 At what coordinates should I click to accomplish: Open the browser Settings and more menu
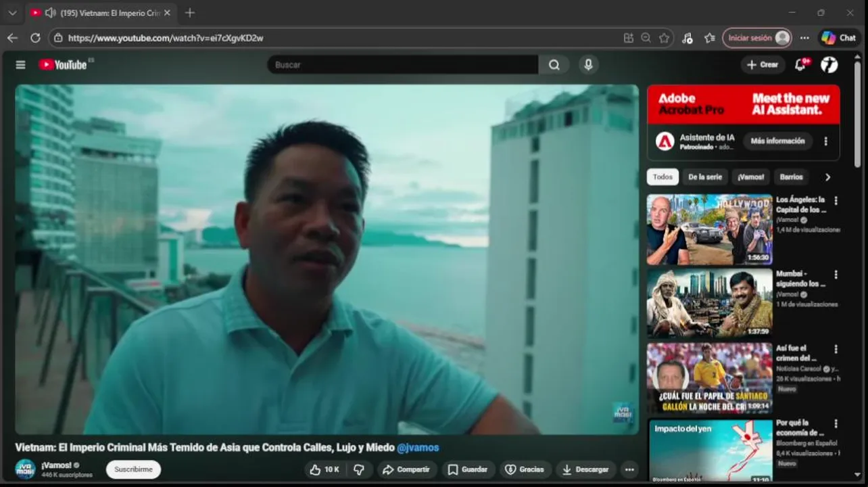(804, 38)
